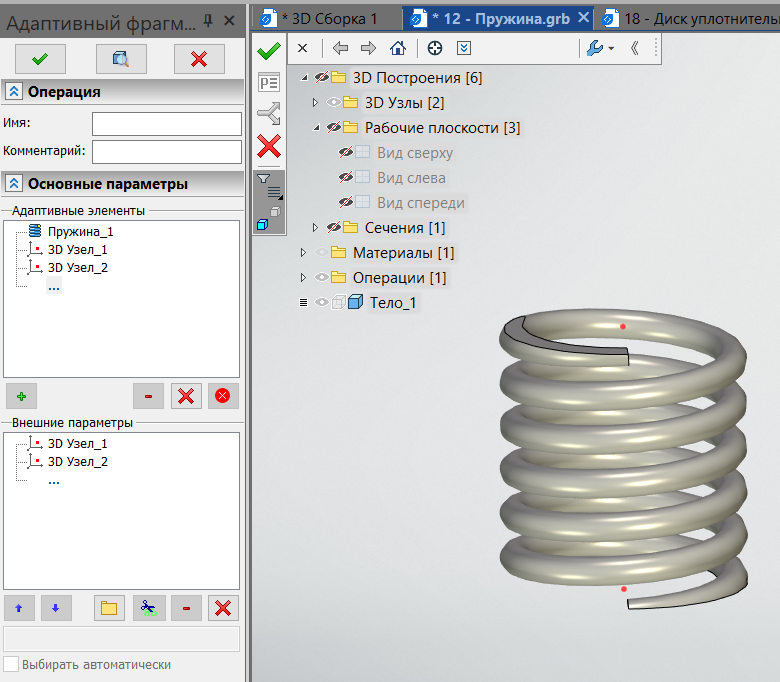
Task: Toggle visibility of 3D Узлы folder
Action: click(x=334, y=102)
